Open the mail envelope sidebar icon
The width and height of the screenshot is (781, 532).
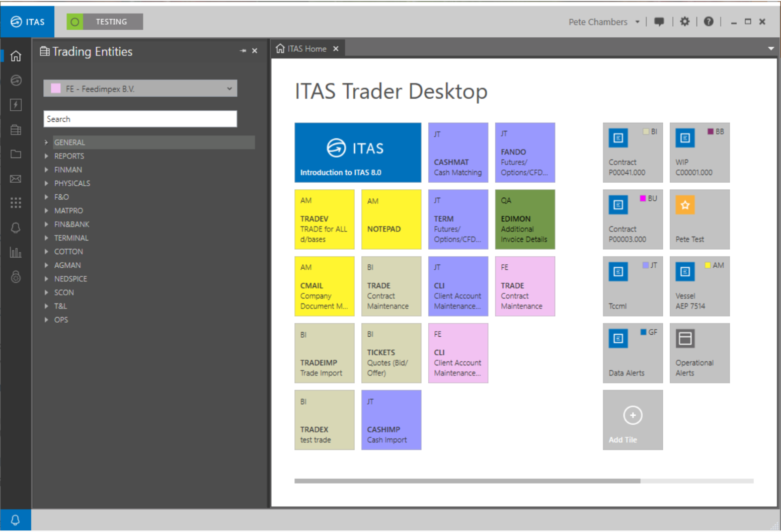16,179
